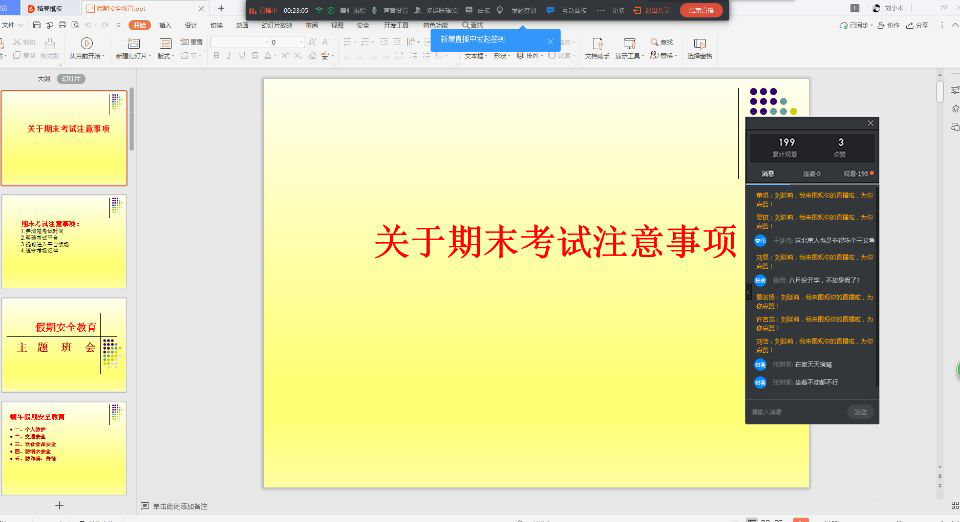Expand the font size dropdown
The height and width of the screenshot is (522, 960).
click(x=302, y=42)
